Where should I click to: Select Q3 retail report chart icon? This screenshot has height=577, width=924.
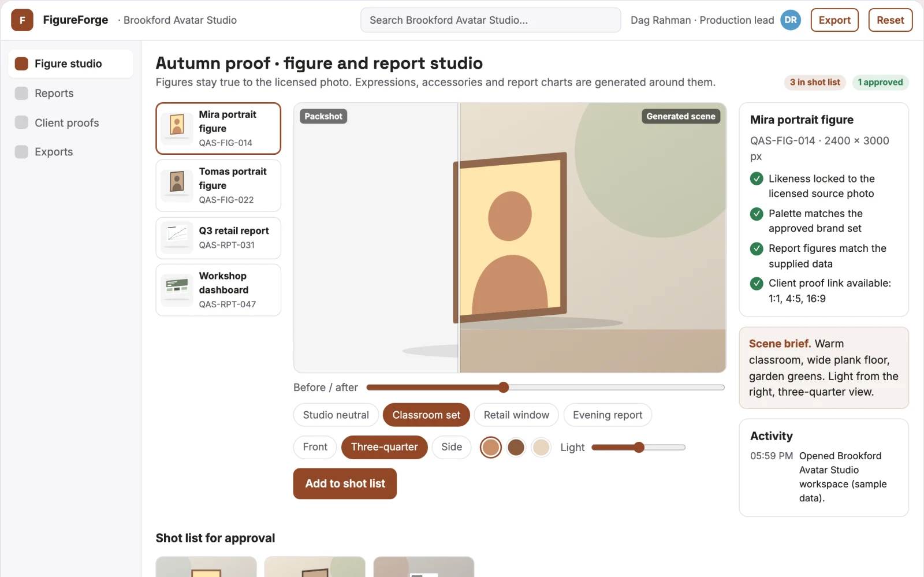pos(177,237)
